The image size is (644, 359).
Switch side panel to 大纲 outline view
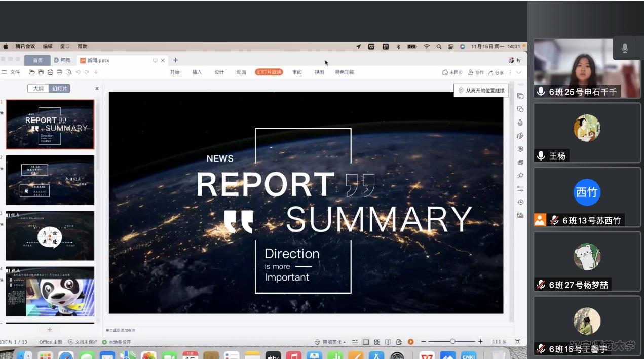pos(39,88)
